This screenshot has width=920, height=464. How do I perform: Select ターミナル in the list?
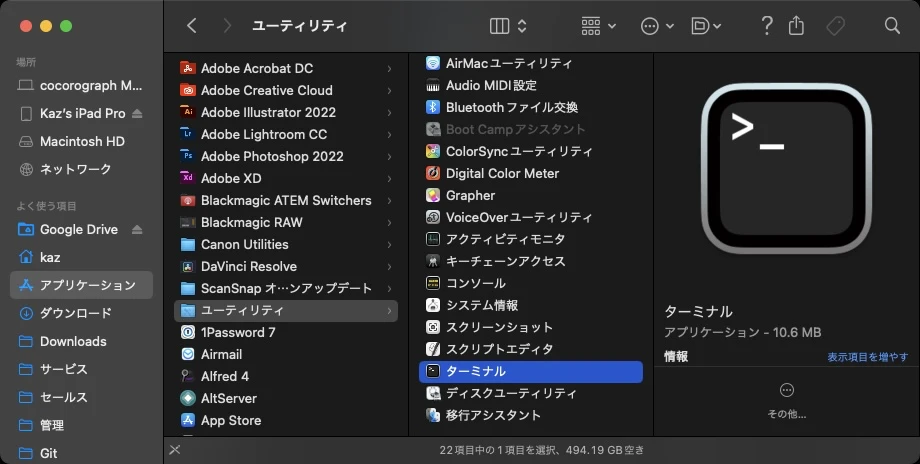[531, 371]
